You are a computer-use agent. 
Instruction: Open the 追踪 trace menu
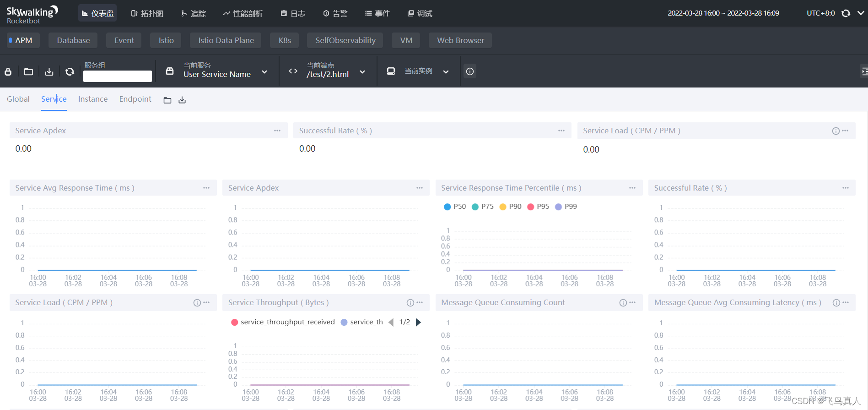pos(194,13)
